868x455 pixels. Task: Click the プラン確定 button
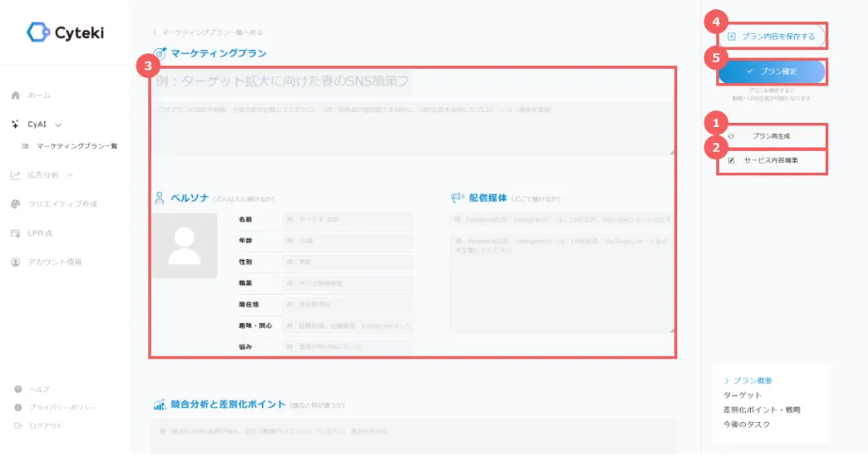771,71
